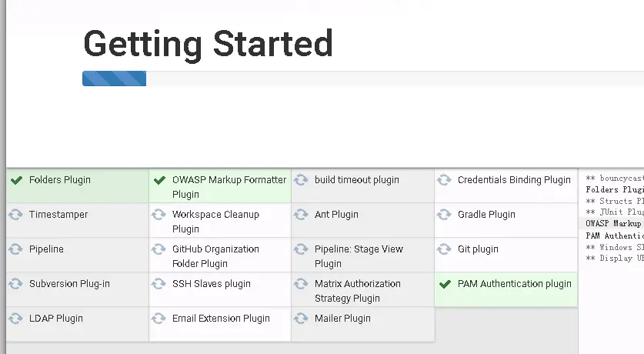Click the sync icon beside LDAP Plugin
Viewport: 644px width, 354px height.
(x=16, y=319)
